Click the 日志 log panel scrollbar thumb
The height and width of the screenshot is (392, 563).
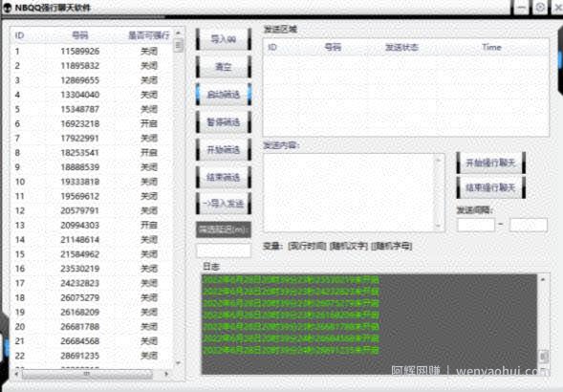tap(543, 357)
